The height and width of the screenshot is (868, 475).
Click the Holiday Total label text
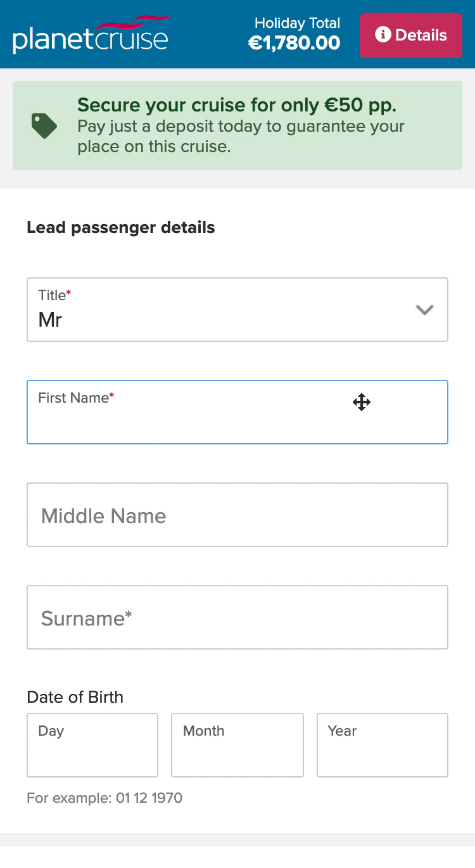coord(297,23)
